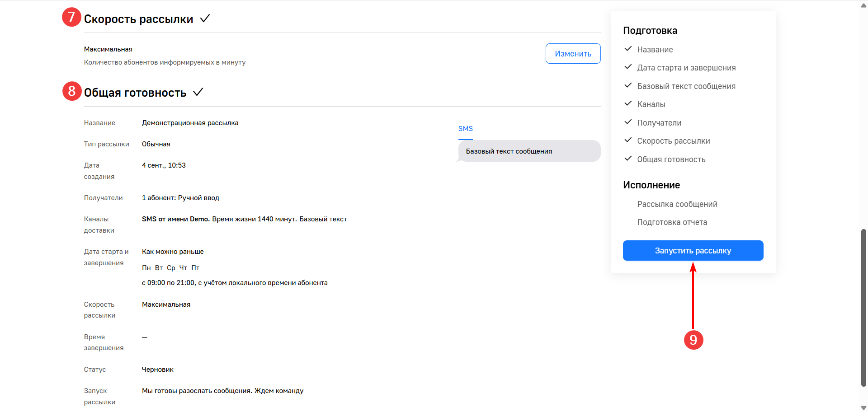Click the red step 9 marker
This screenshot has width=868, height=412.
(x=693, y=340)
